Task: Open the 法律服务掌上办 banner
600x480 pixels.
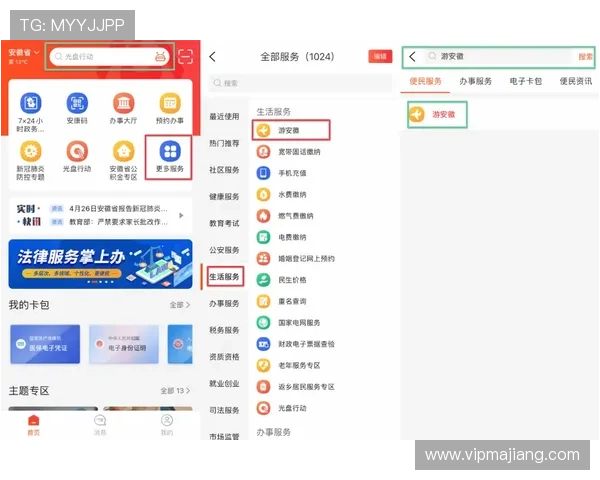Action: pyautogui.click(x=100, y=264)
